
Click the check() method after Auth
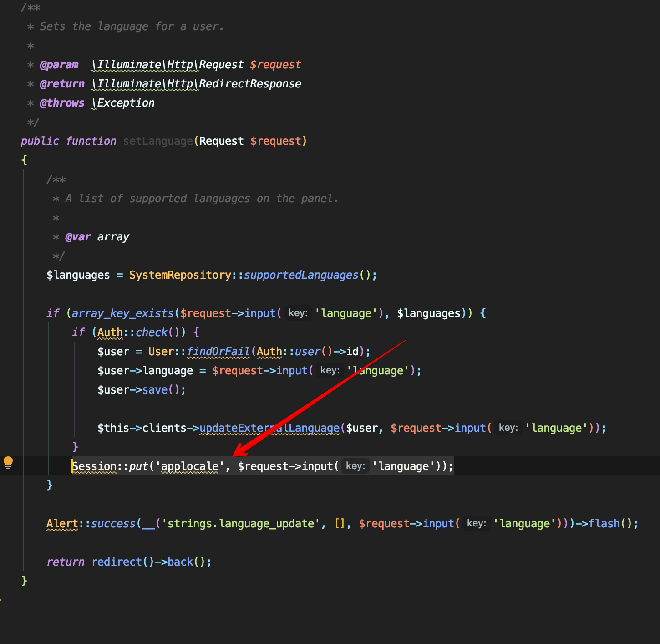coord(152,332)
